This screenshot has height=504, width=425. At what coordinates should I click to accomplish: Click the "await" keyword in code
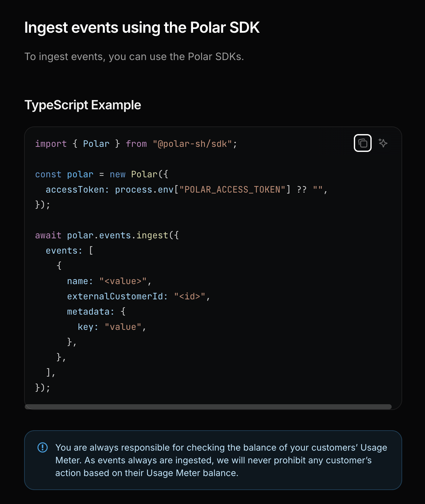click(x=48, y=235)
